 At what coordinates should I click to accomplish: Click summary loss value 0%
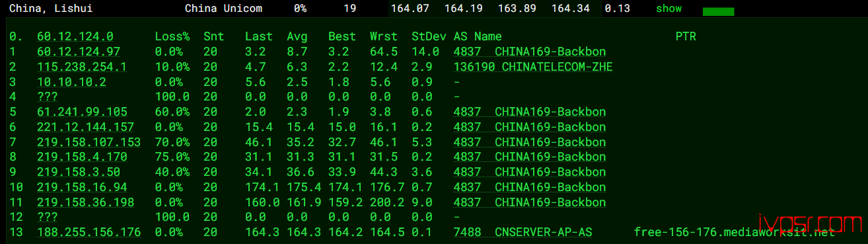click(300, 9)
